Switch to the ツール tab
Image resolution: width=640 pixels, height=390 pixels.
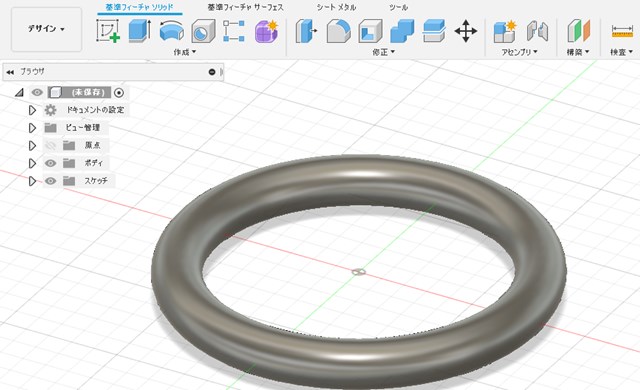(398, 7)
